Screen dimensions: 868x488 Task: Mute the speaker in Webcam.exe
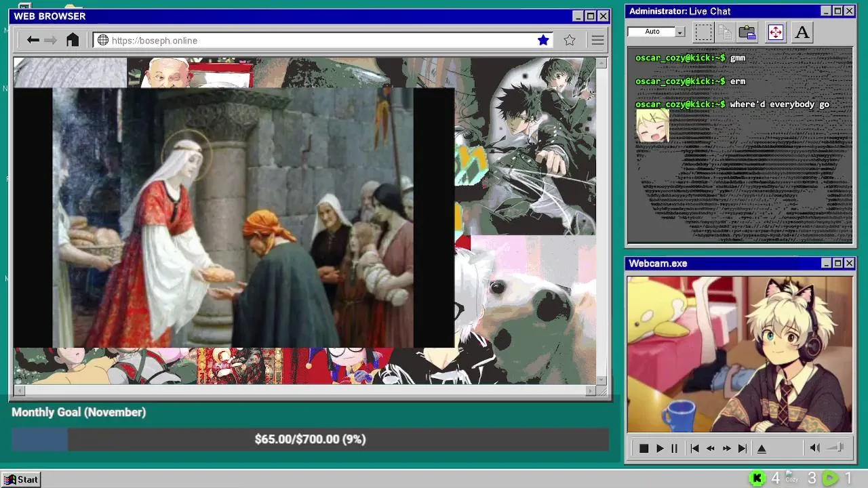pyautogui.click(x=815, y=447)
